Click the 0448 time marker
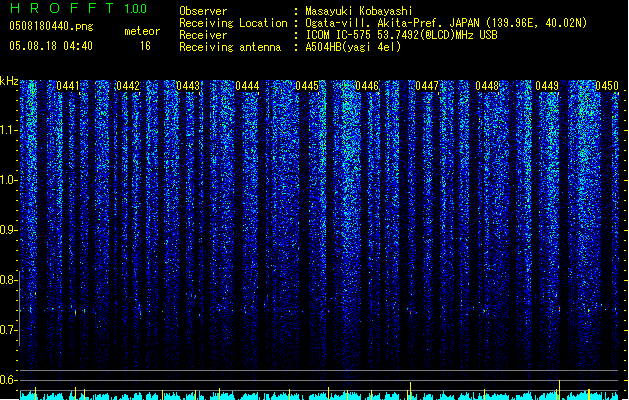The width and height of the screenshot is (629, 400). coord(487,86)
